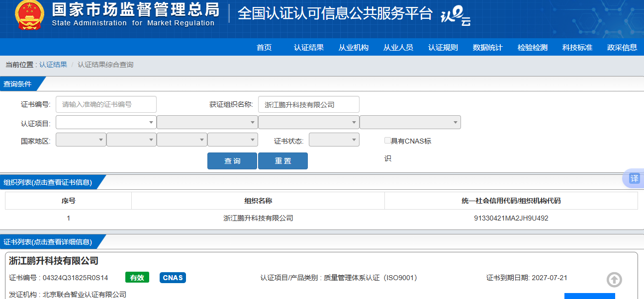This screenshot has height=299, width=644.
Task: Click the blue CNAS badge
Action: click(x=173, y=278)
